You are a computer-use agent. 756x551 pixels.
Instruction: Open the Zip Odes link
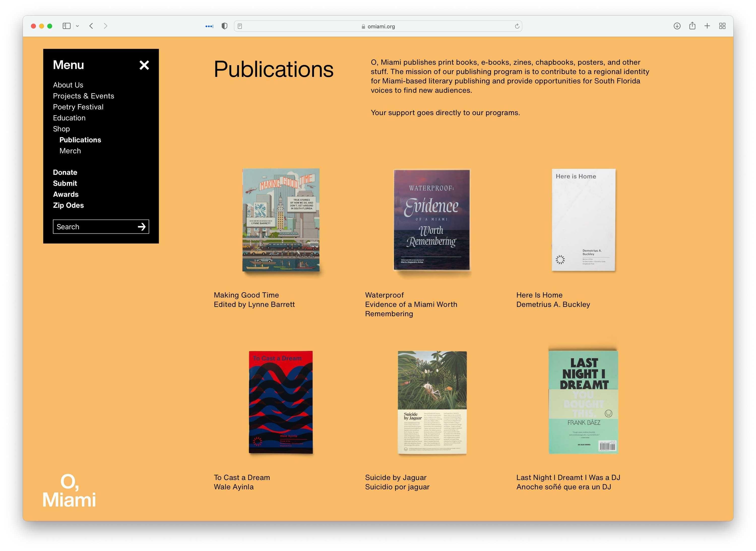(69, 205)
